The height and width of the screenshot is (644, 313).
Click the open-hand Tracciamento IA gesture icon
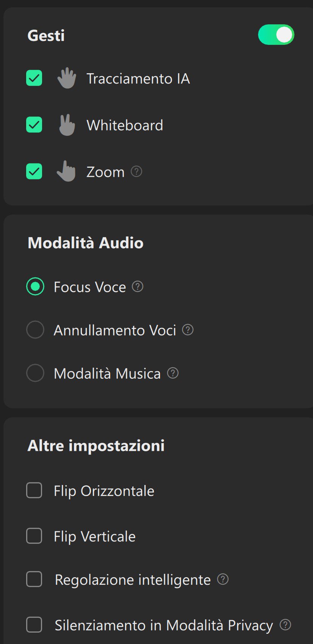[67, 78]
